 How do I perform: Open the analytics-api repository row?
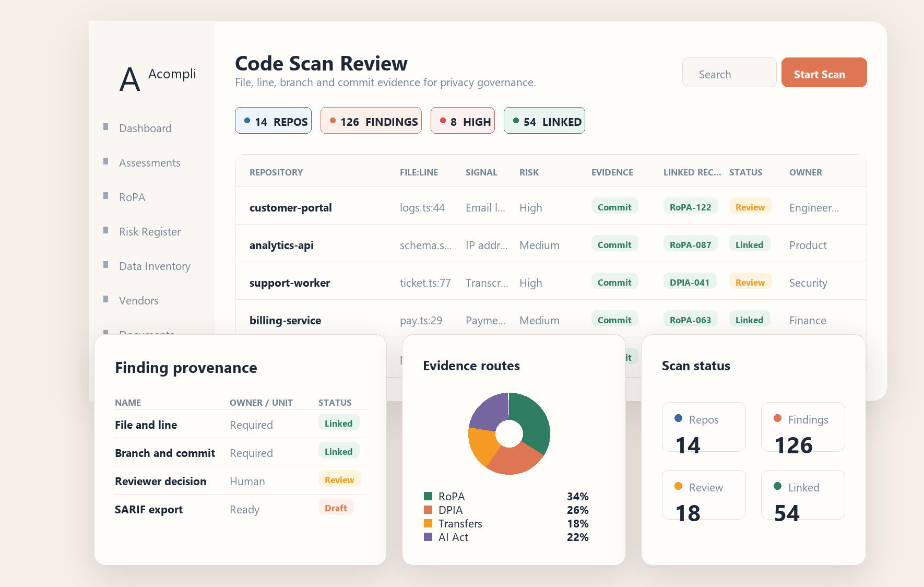pyautogui.click(x=551, y=243)
